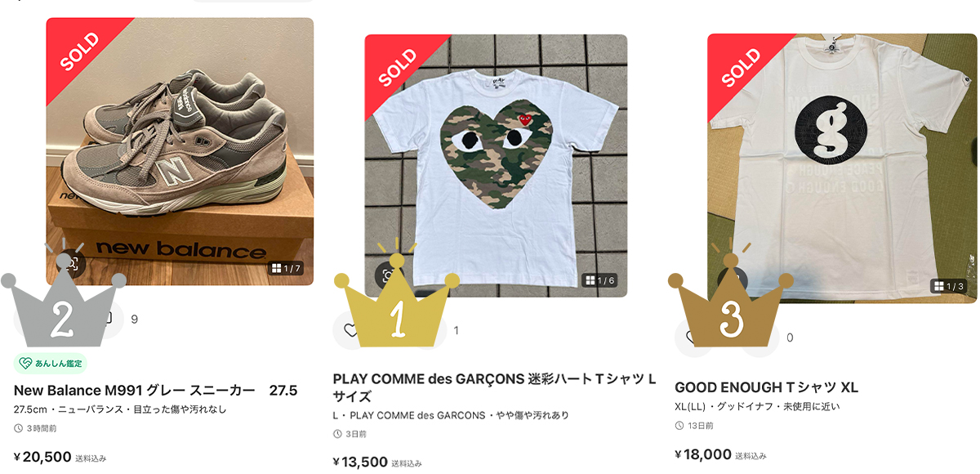Open PLAY COMME des GARÇONS 迷彩ハート title
The height and width of the screenshot is (474, 980).
495,388
